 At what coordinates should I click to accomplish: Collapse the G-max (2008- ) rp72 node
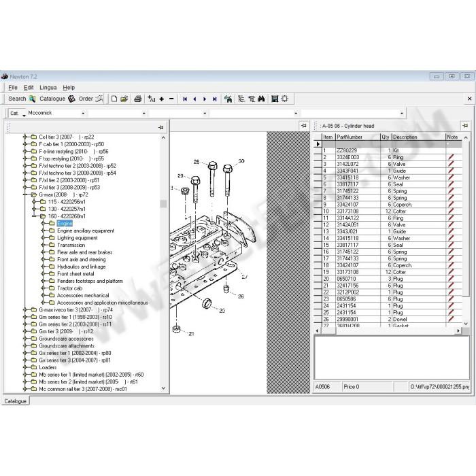25,194
